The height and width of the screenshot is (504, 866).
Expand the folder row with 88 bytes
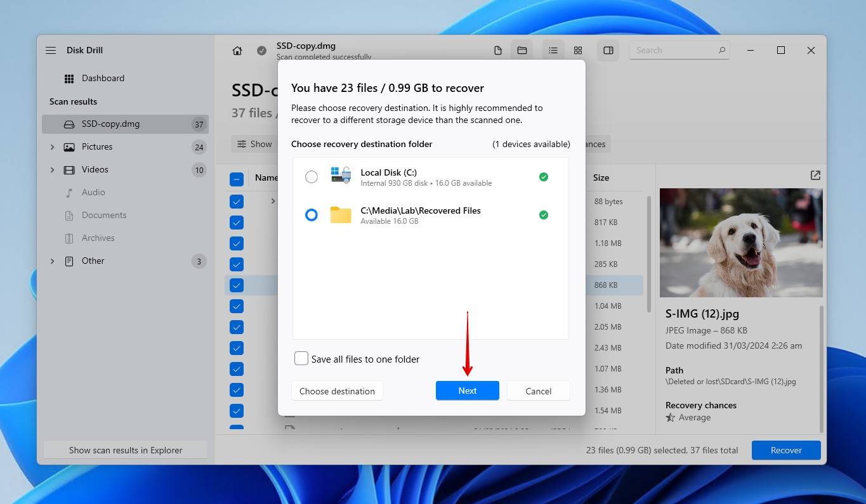(x=273, y=202)
